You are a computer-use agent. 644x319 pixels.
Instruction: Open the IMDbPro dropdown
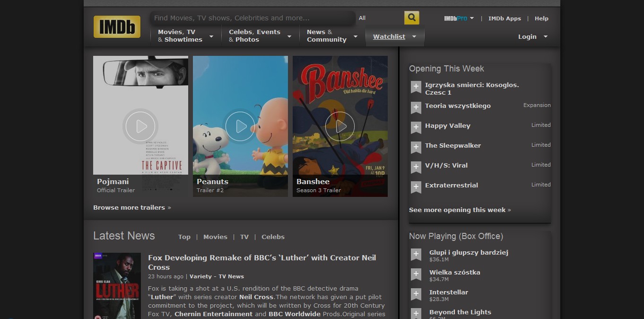click(x=459, y=18)
